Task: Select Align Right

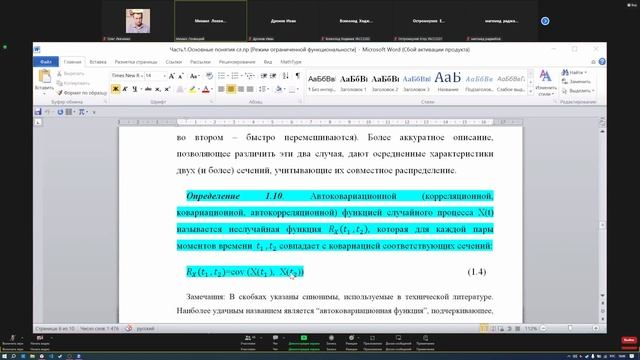Action: [241, 89]
